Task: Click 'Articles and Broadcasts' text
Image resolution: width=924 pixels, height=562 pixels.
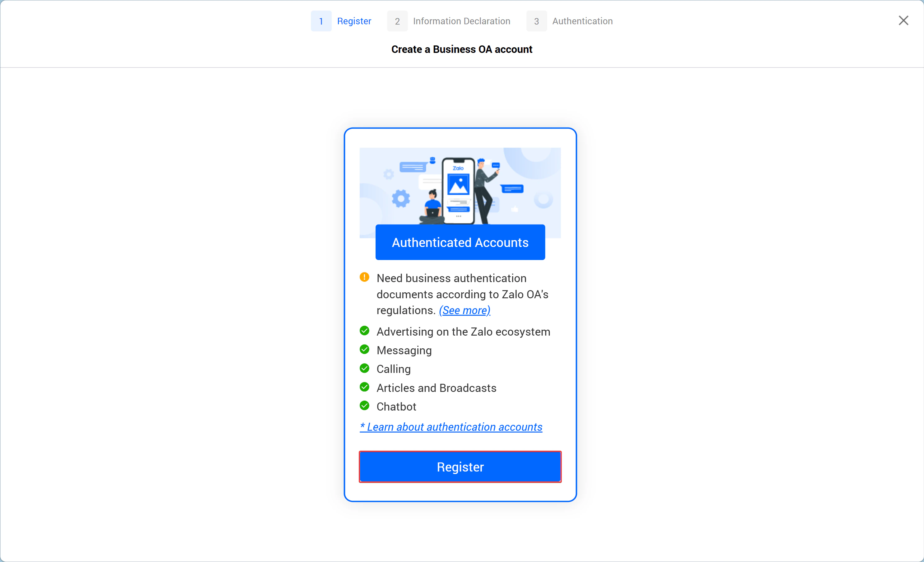Action: pyautogui.click(x=436, y=388)
